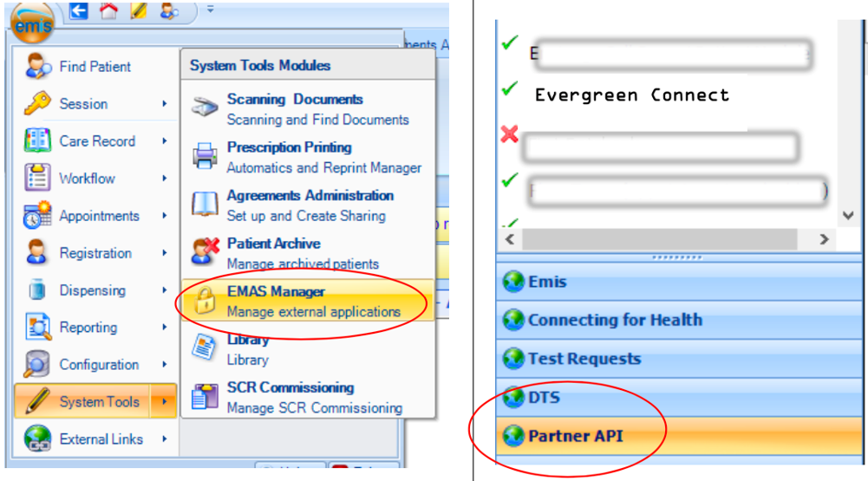Screen dimensions: 868x481
Task: Click the round EMIS application logo button
Action: point(32,23)
